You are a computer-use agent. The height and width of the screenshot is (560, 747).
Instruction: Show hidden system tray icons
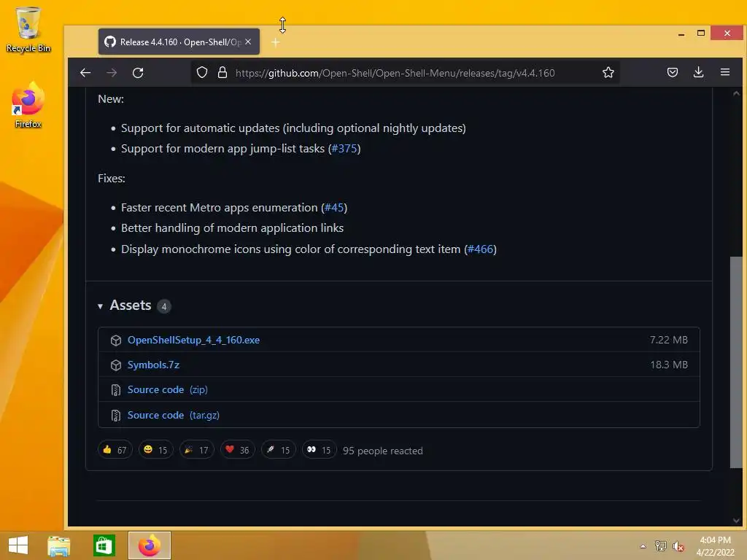(643, 546)
